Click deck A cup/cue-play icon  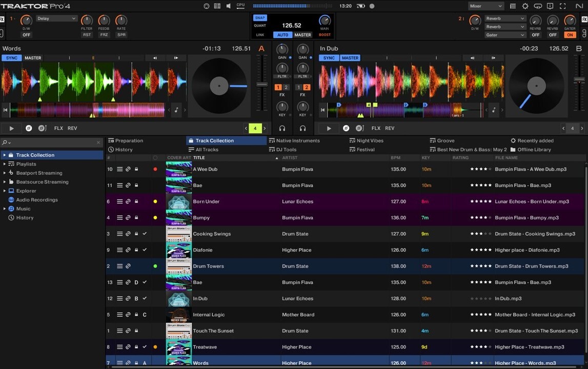[x=42, y=128]
